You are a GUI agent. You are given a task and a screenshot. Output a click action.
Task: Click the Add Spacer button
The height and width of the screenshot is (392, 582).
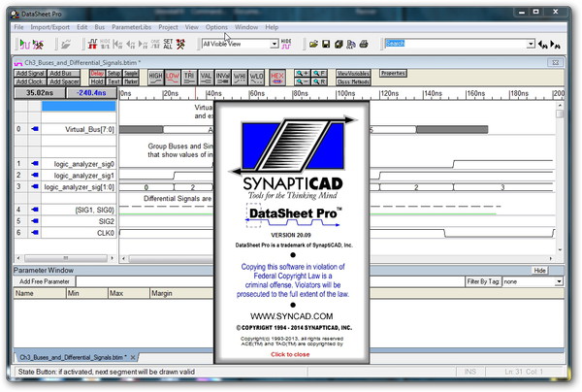pyautogui.click(x=64, y=82)
